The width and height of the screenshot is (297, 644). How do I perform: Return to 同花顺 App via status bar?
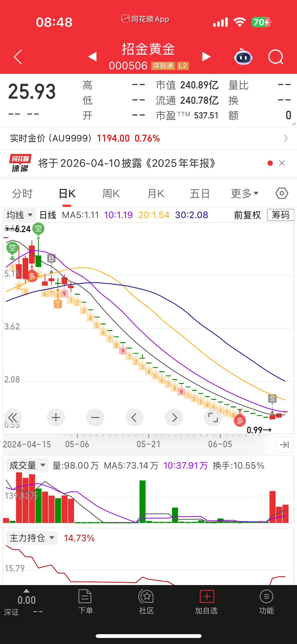146,19
